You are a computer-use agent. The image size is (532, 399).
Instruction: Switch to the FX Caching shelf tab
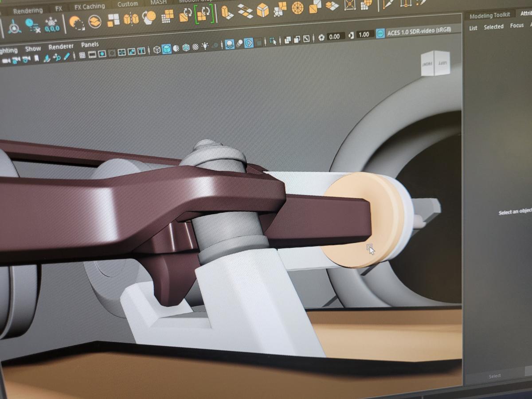(x=90, y=7)
